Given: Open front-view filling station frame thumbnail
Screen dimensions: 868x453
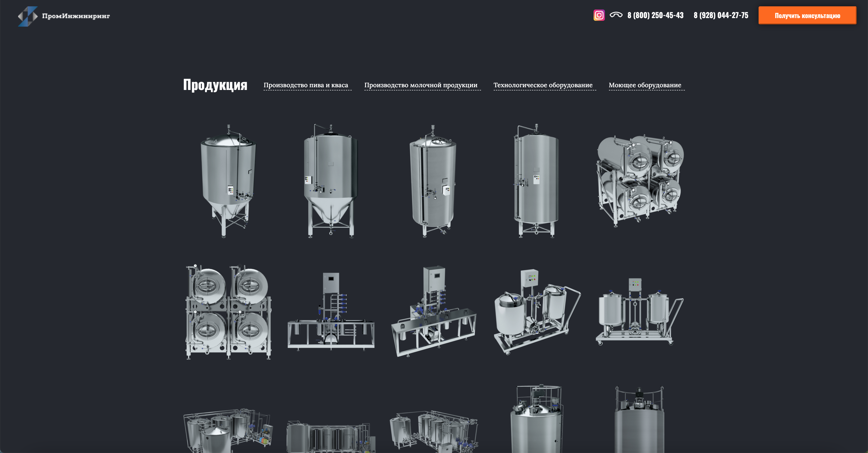Looking at the screenshot, I should (330, 311).
